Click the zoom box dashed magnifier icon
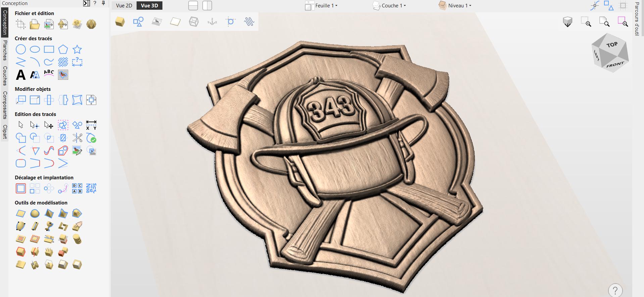Screen dimensions: 644x297 tap(586, 22)
